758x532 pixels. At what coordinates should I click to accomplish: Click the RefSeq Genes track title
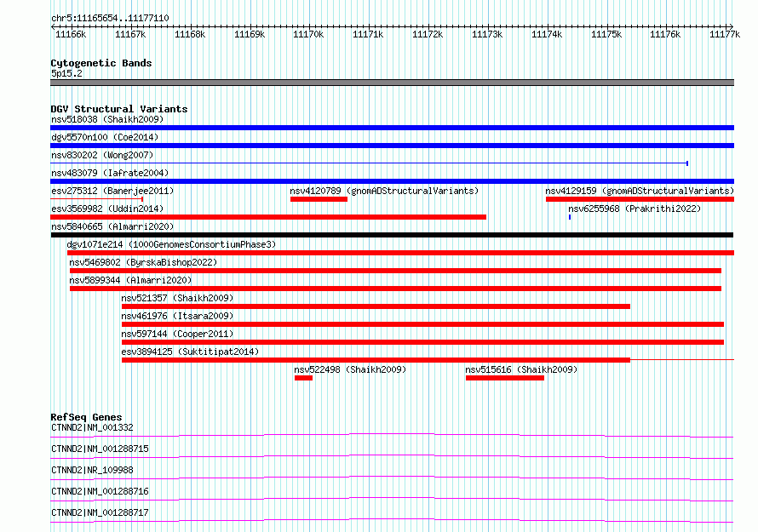(86, 417)
